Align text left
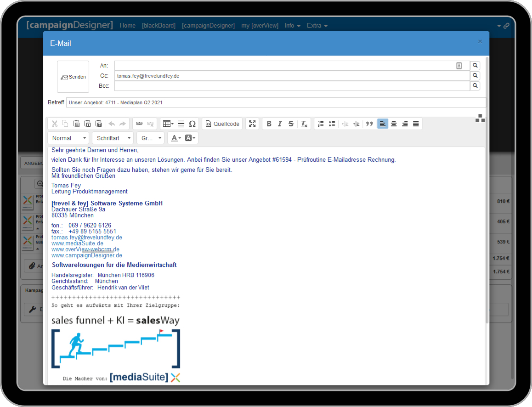Image resolution: width=532 pixels, height=407 pixels. coord(382,124)
